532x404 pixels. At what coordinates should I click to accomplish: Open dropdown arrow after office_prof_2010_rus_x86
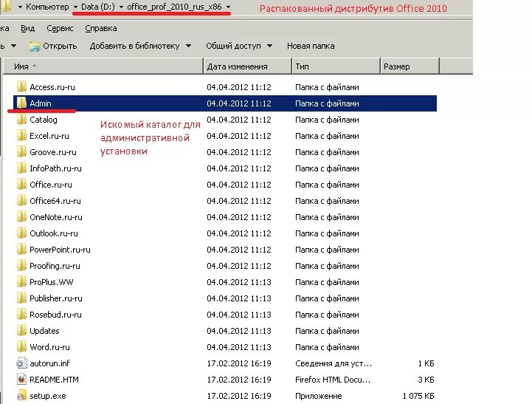[228, 7]
